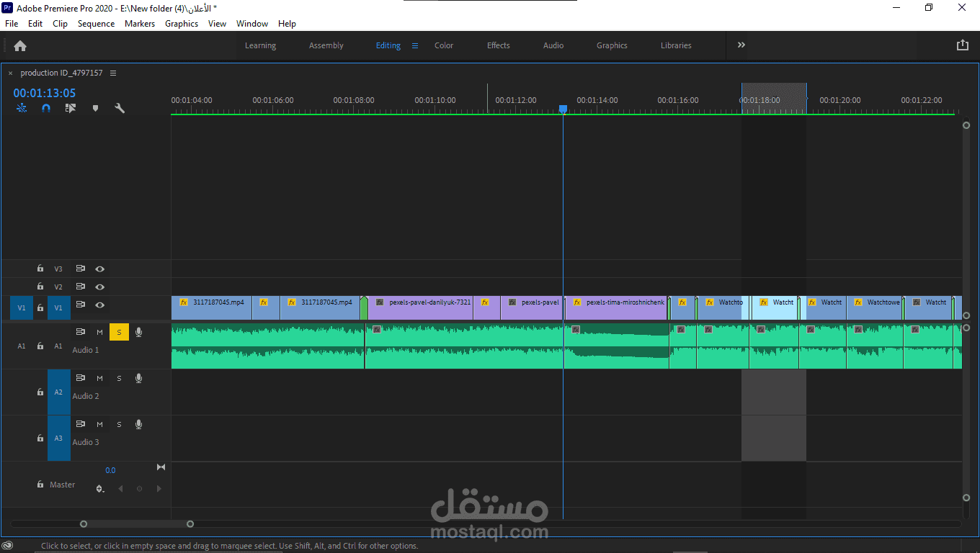Click the A1 source patching indicator
This screenshot has height=553, width=980.
tap(22, 346)
